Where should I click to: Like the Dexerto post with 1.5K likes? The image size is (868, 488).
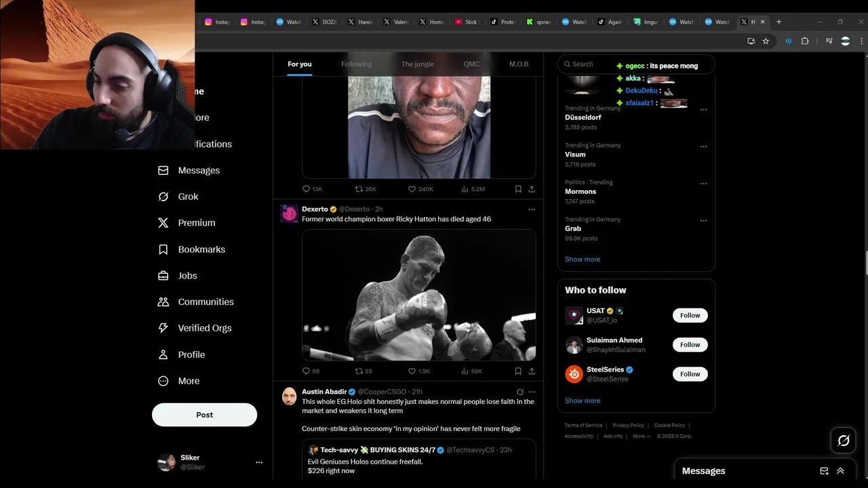419,371
